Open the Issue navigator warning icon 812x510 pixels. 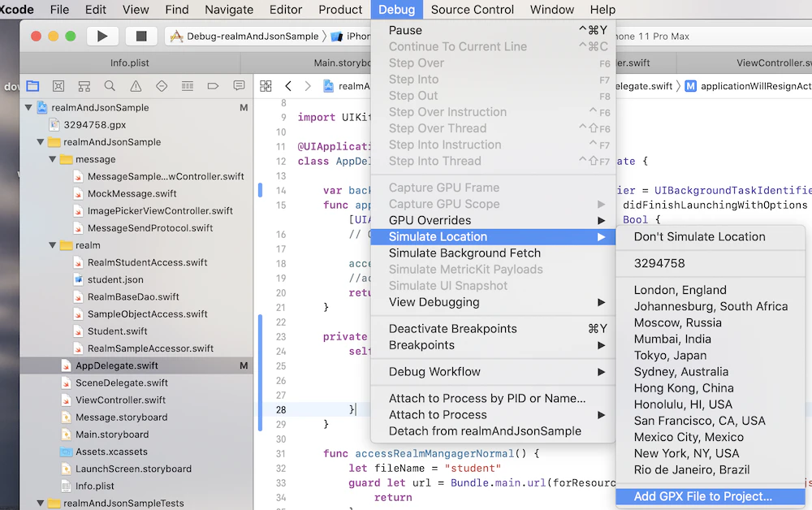(x=136, y=86)
